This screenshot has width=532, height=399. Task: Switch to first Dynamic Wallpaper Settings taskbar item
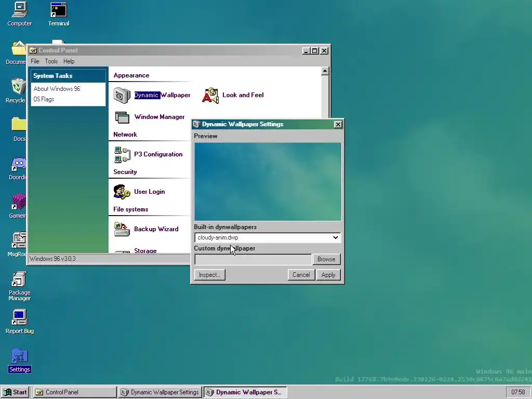[160, 392]
